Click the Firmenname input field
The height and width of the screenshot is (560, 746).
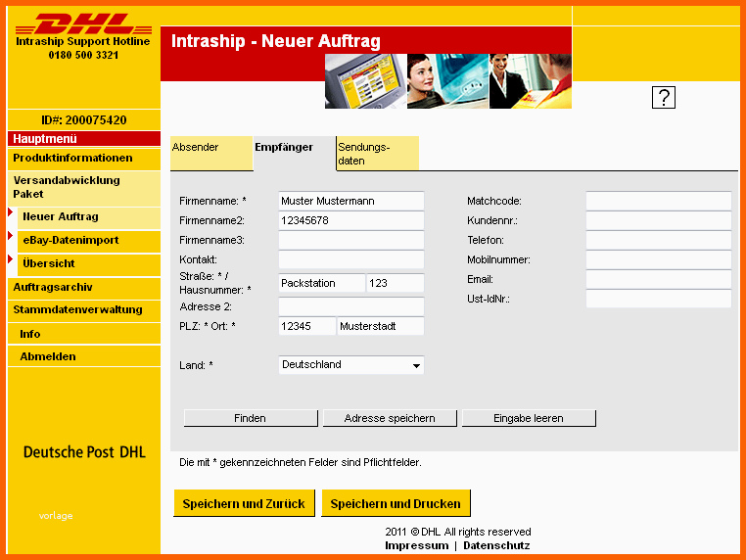point(351,201)
